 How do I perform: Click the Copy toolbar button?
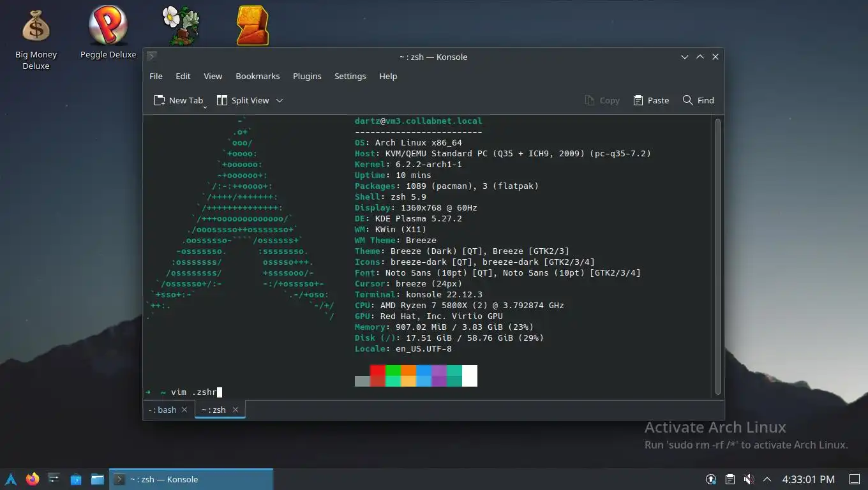click(x=602, y=100)
